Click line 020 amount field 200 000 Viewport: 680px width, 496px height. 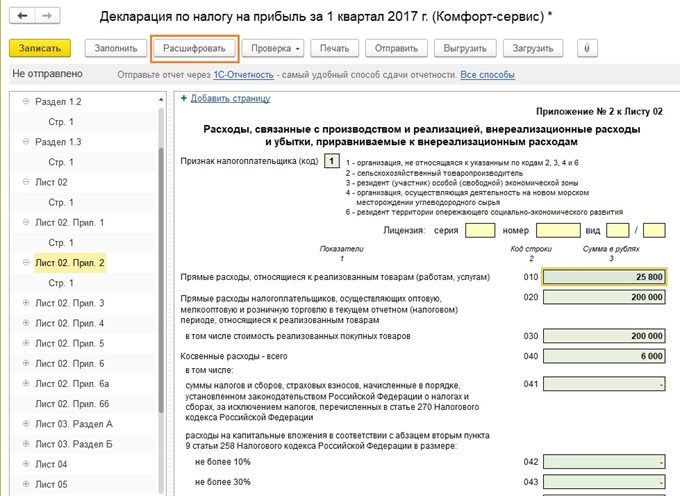[604, 297]
